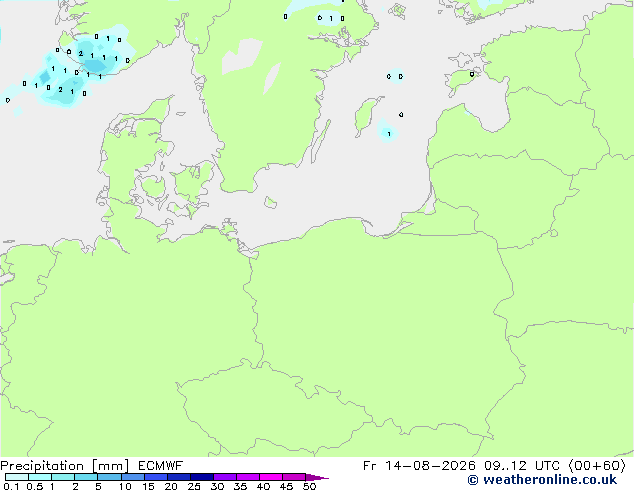Click the '0.1' legend scale value

(x=11, y=486)
